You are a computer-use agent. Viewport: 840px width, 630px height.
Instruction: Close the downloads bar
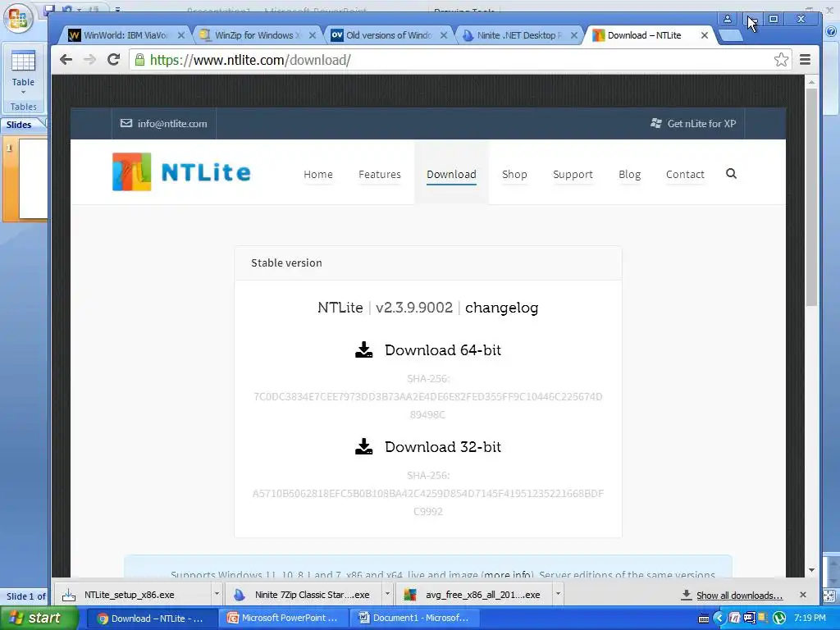(x=802, y=595)
